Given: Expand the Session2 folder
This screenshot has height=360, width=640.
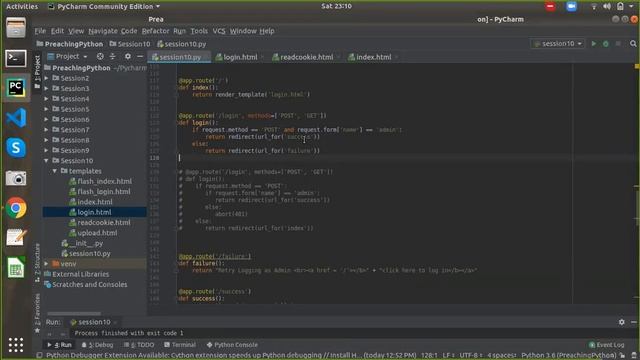Looking at the screenshot, I should coord(47,78).
